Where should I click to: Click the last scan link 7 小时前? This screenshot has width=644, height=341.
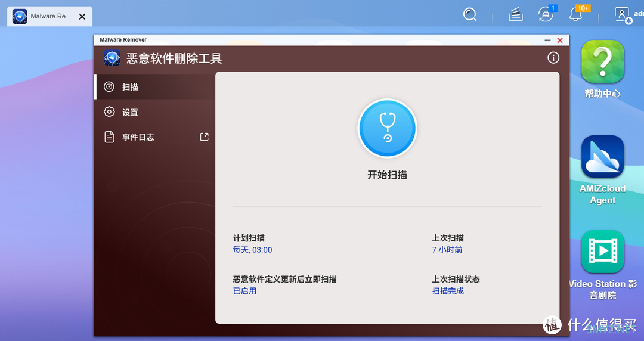[x=447, y=250]
